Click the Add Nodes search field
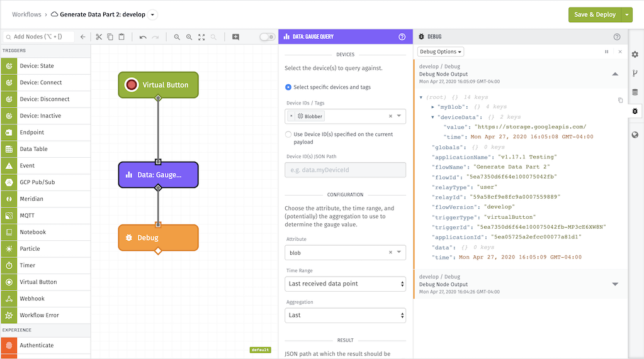The width and height of the screenshot is (644, 359). click(x=39, y=37)
